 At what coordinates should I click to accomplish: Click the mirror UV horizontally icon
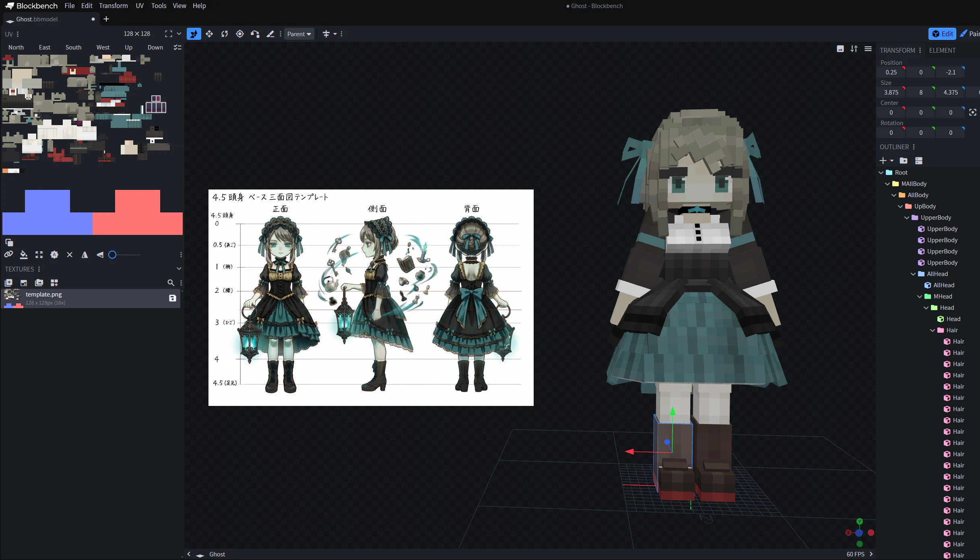(85, 255)
